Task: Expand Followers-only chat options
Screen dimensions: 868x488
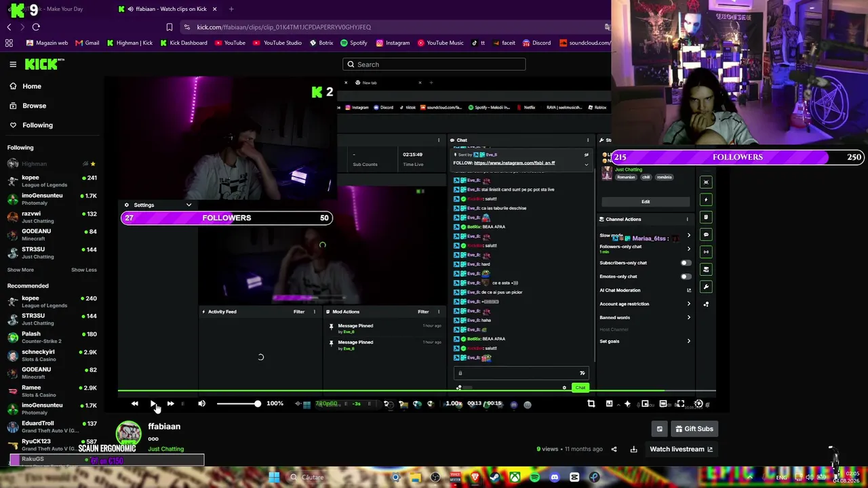Action: 689,249
